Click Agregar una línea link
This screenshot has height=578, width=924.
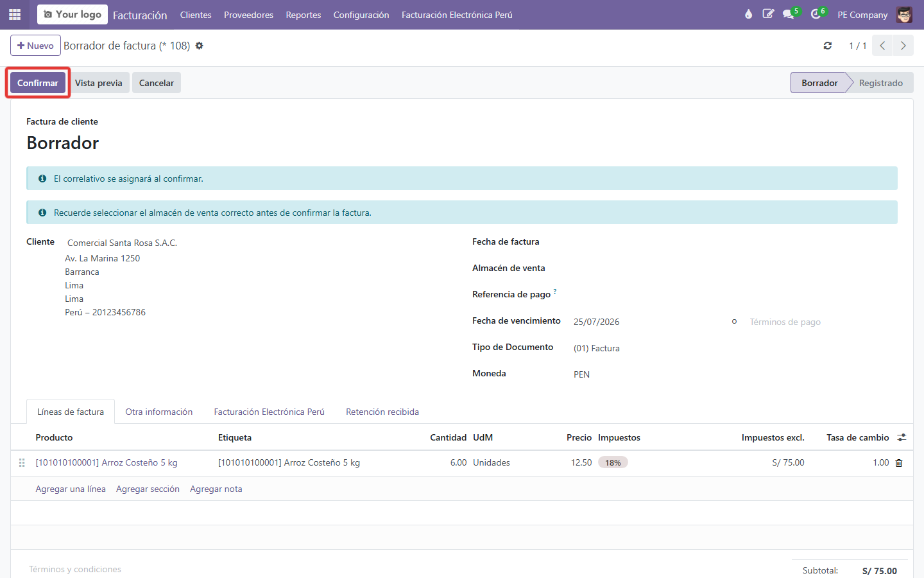point(71,489)
